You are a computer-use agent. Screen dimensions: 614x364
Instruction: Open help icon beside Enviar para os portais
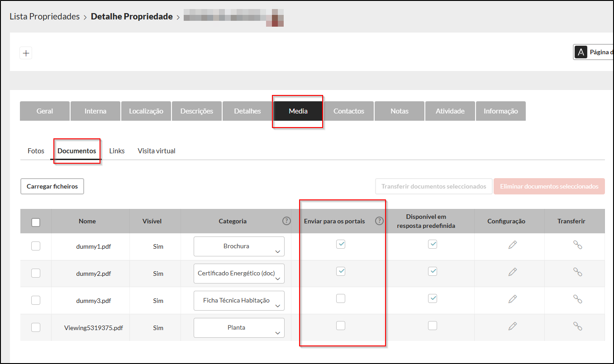[379, 221]
